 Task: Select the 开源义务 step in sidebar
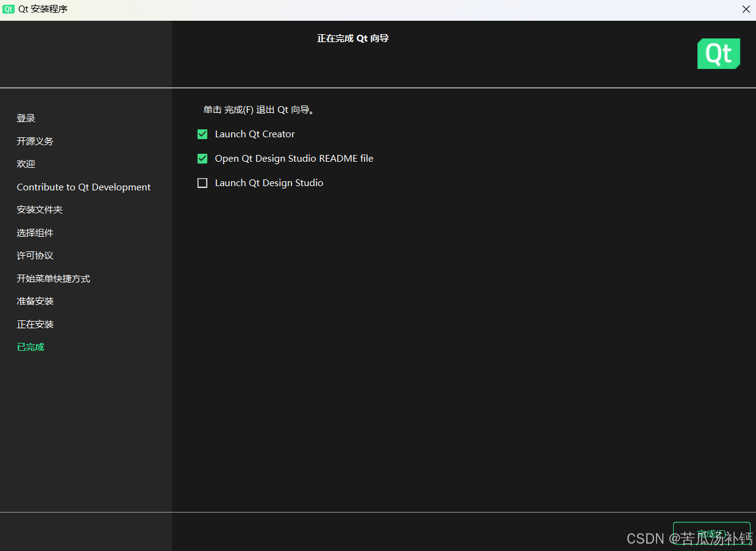(x=35, y=141)
